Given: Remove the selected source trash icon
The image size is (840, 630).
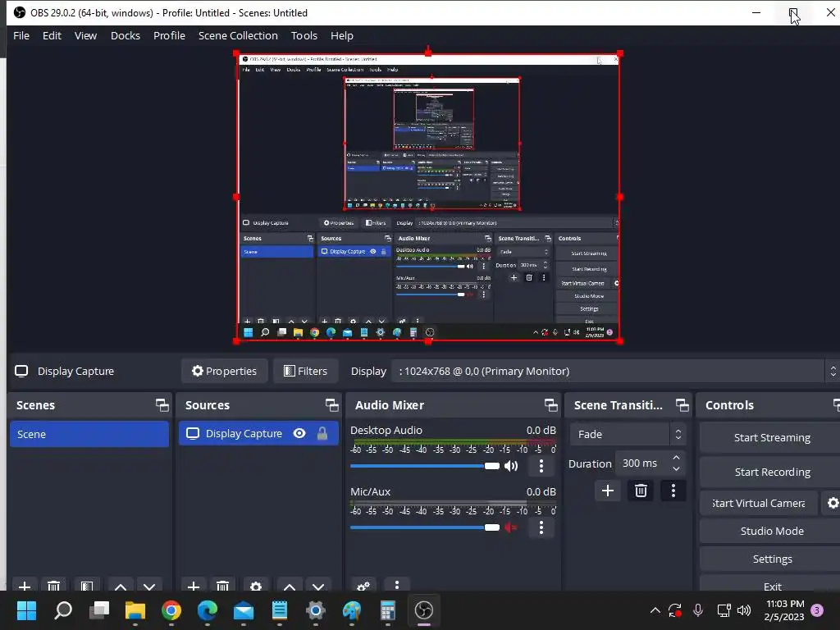Looking at the screenshot, I should 223,586.
